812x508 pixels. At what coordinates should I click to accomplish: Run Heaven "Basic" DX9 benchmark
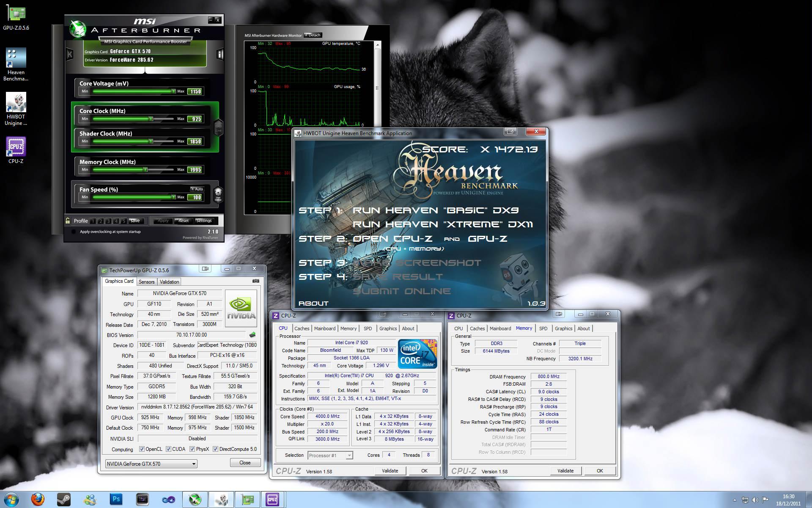[x=436, y=210]
